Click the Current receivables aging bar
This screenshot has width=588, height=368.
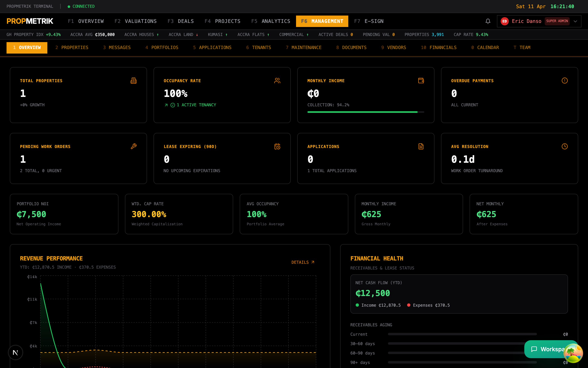point(462,334)
